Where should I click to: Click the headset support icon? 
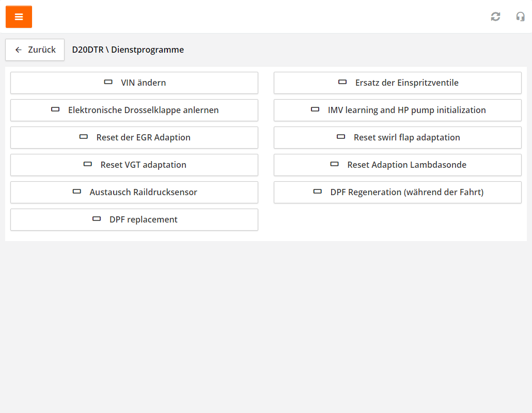[x=520, y=17]
